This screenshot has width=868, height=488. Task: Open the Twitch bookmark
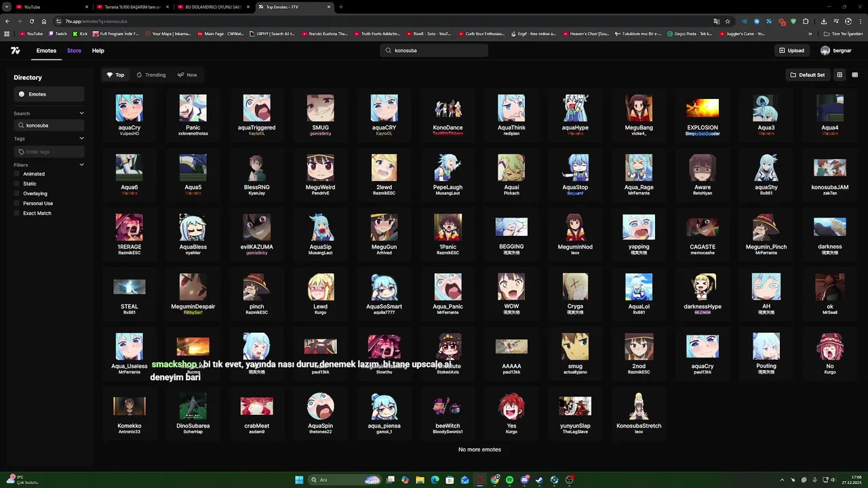58,33
